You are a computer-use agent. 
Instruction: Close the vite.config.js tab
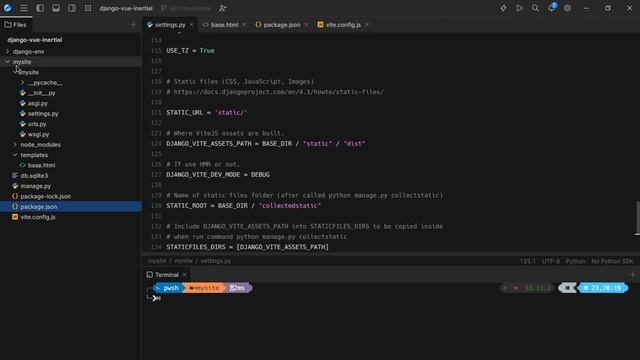click(x=367, y=25)
